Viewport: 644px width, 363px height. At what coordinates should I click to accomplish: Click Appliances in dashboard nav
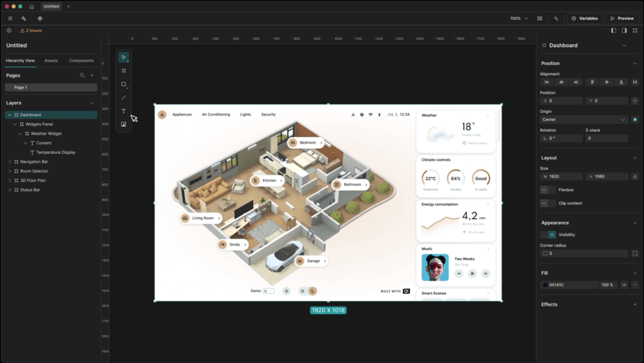(x=182, y=115)
